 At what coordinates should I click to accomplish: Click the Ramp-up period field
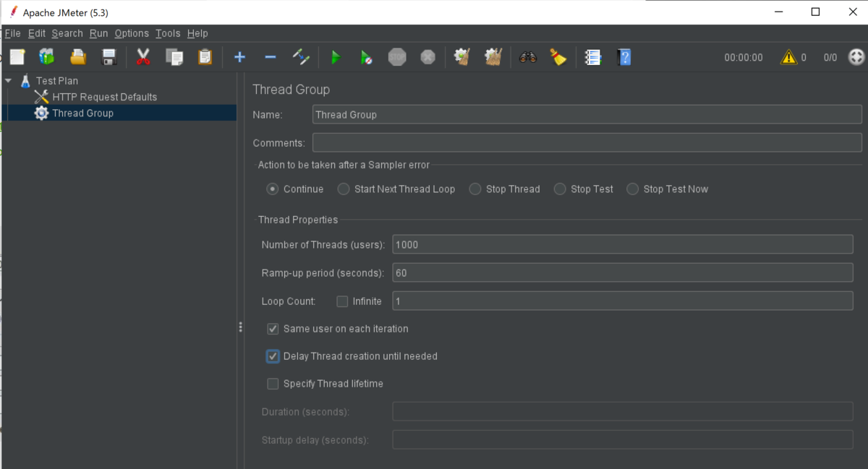coord(623,272)
